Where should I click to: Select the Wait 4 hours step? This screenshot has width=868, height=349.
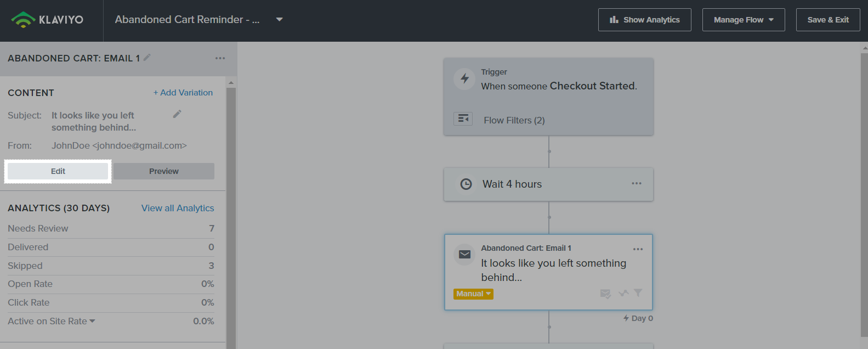click(x=548, y=184)
